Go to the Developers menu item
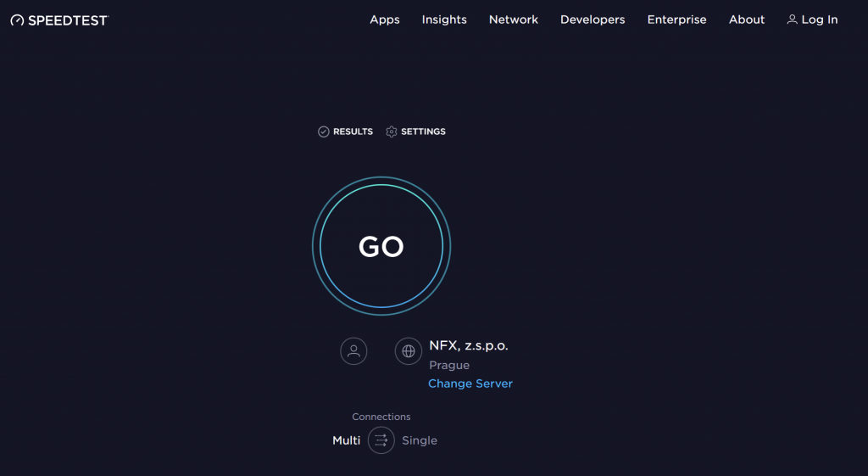868x476 pixels. (593, 20)
